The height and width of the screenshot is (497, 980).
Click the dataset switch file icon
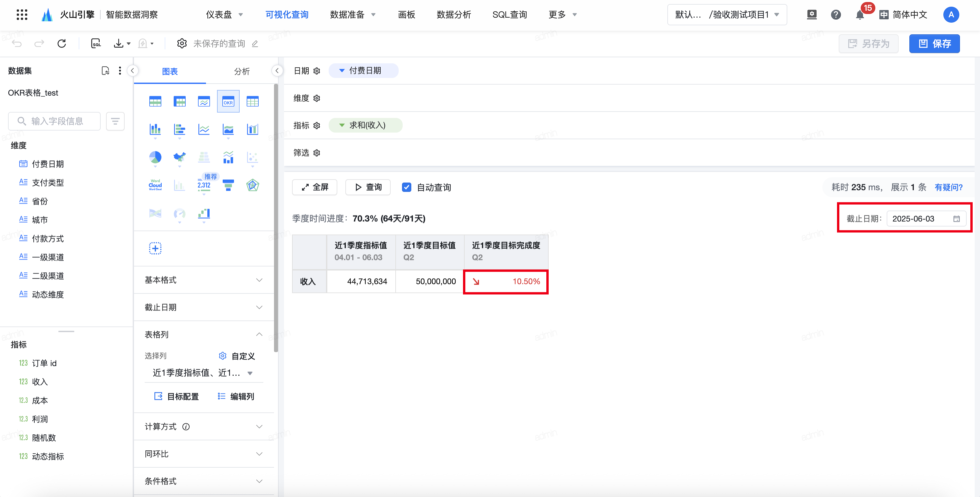tap(105, 71)
